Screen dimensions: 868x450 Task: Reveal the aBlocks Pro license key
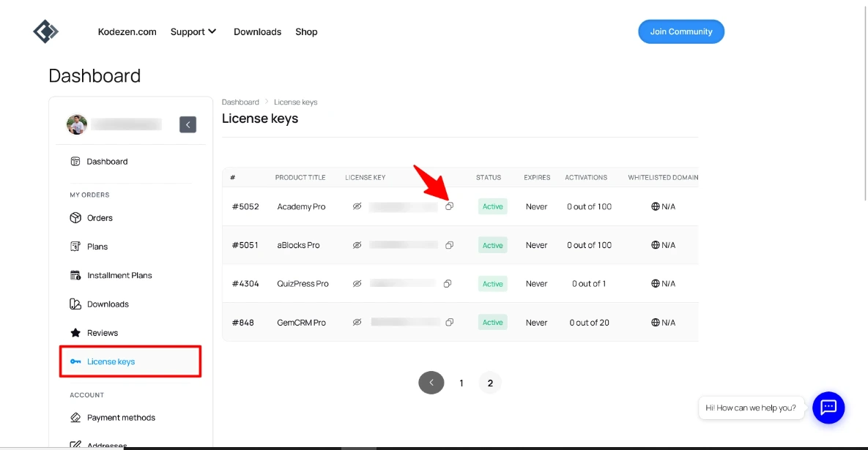(357, 245)
